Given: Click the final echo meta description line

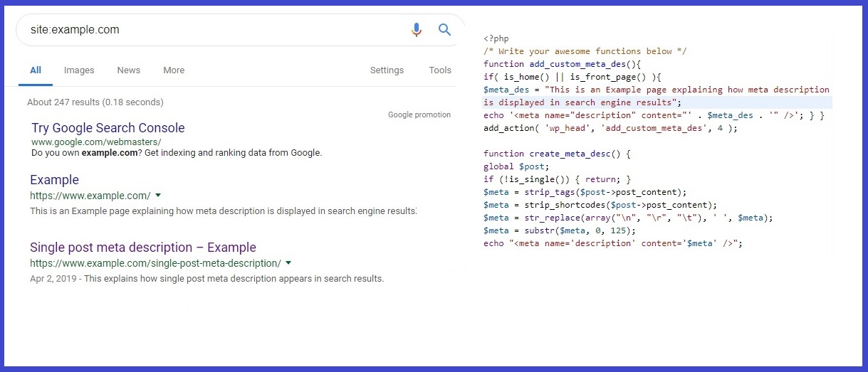Looking at the screenshot, I should click(613, 243).
